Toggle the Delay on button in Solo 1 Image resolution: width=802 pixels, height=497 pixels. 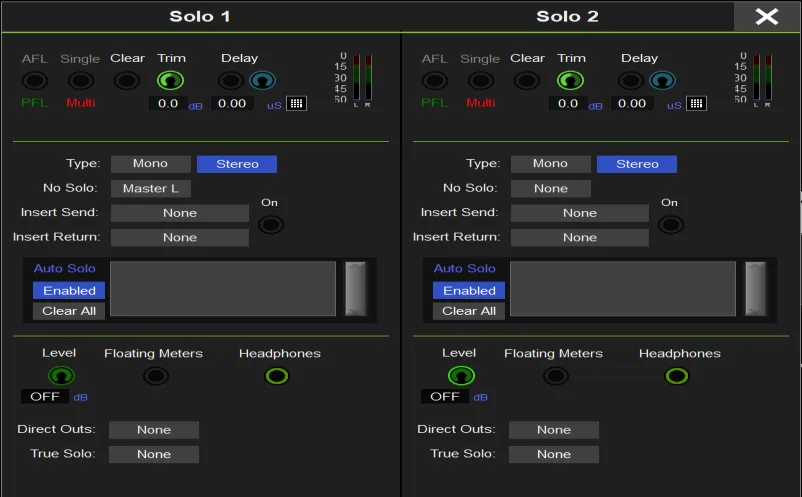pos(231,80)
